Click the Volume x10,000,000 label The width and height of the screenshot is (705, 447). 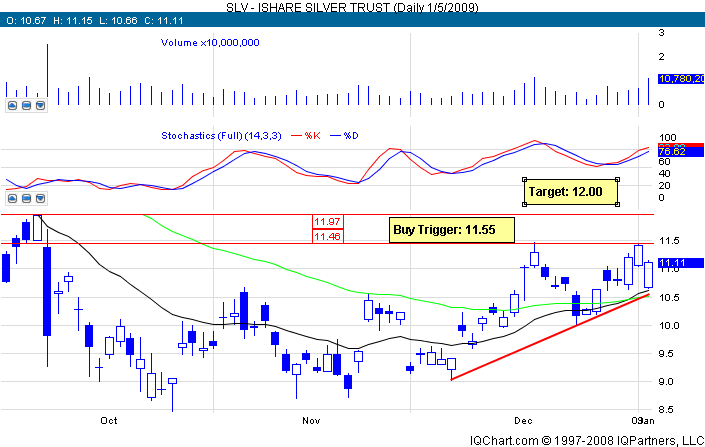coord(210,43)
